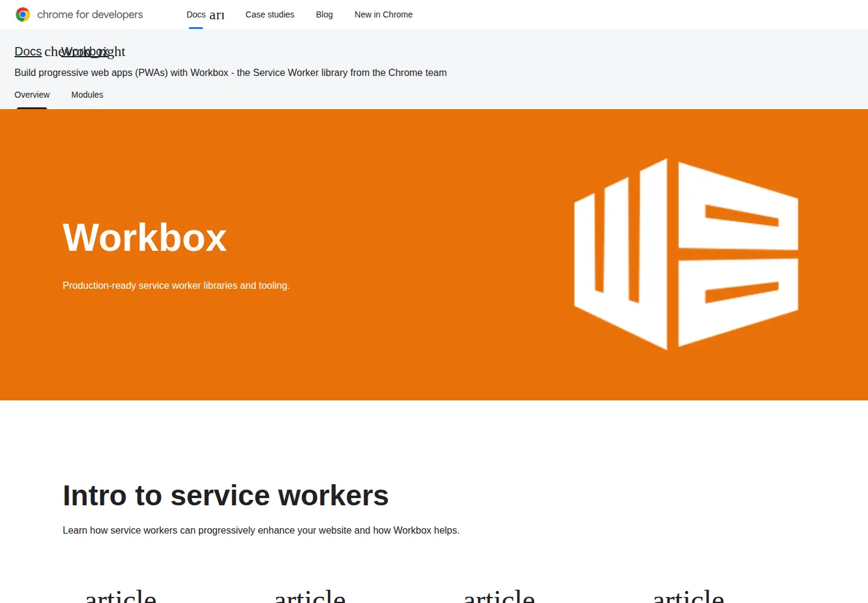This screenshot has height=603, width=868.
Task: Go to Case studies in top navigation
Action: pos(269,14)
